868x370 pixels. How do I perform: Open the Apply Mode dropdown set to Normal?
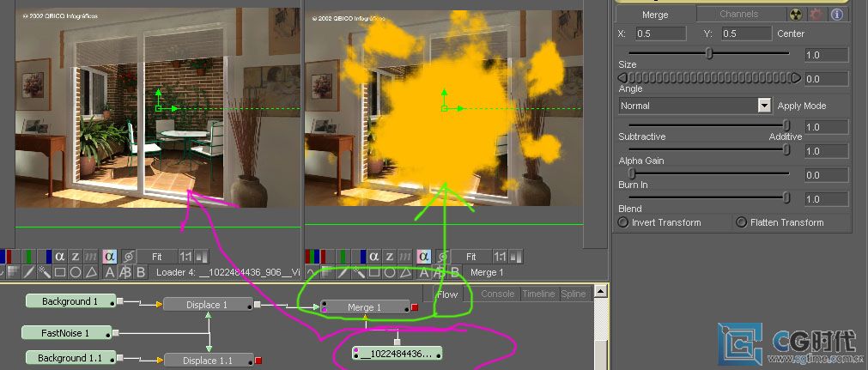coord(763,106)
